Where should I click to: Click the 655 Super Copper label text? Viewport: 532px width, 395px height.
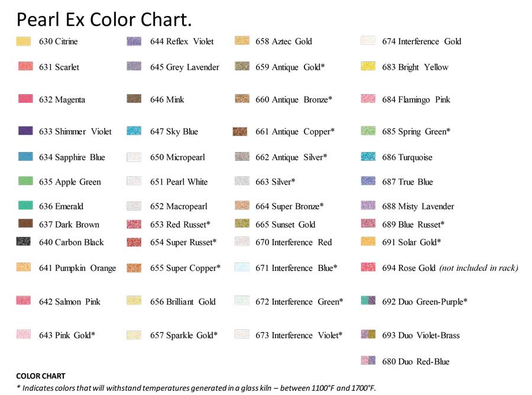tap(185, 268)
